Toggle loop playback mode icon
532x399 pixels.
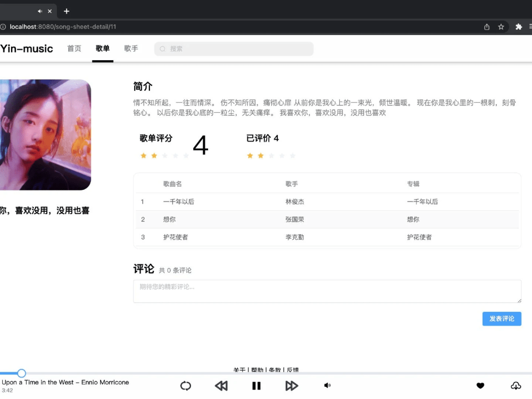pyautogui.click(x=186, y=386)
